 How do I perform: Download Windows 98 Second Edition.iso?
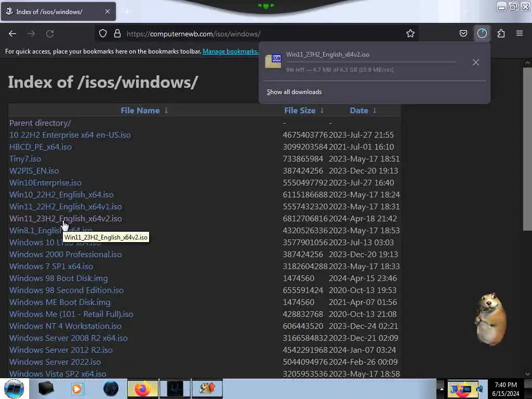click(66, 290)
